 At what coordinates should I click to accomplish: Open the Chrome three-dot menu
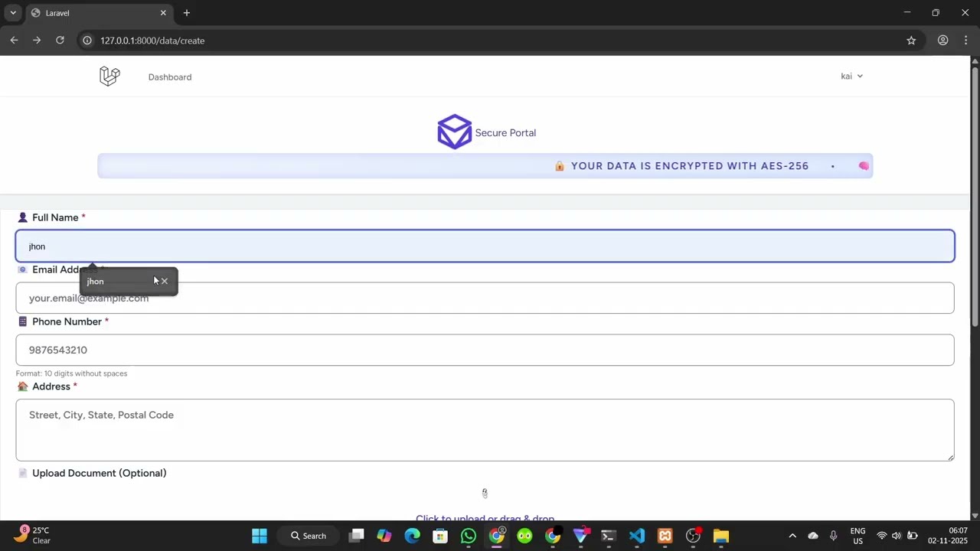[966, 41]
